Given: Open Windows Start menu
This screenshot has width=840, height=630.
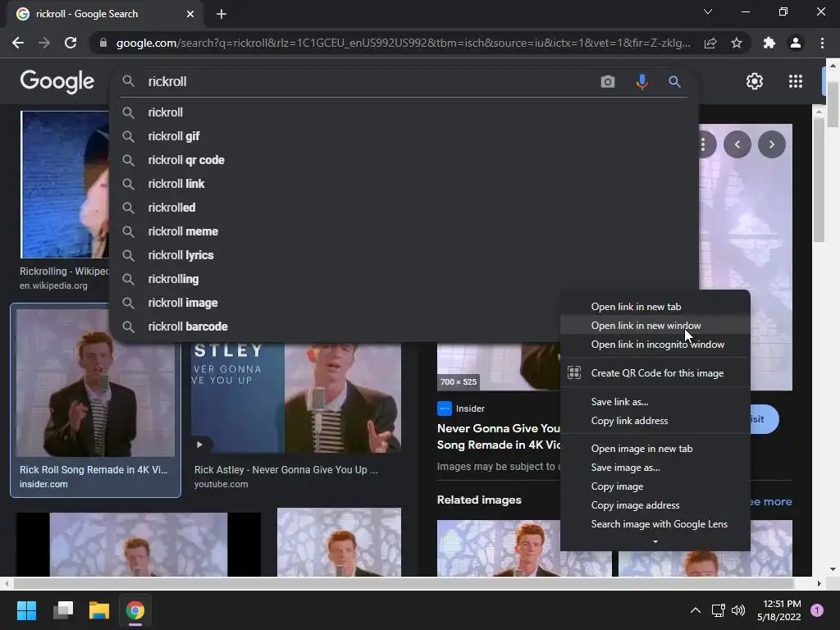Looking at the screenshot, I should pos(26,610).
